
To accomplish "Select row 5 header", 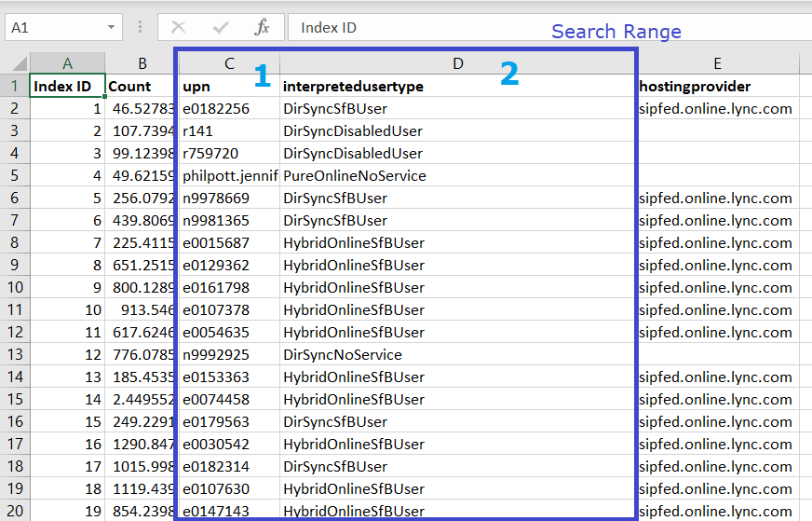I will click(15, 175).
